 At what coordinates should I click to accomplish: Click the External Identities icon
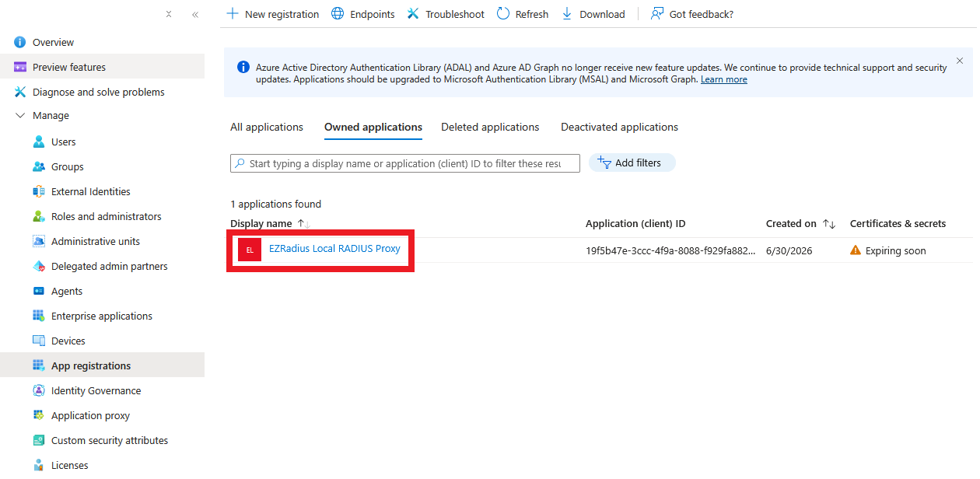(x=39, y=191)
